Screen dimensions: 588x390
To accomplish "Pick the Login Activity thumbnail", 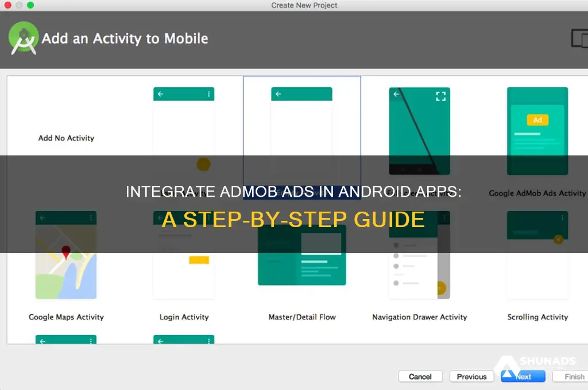I will tap(184, 255).
